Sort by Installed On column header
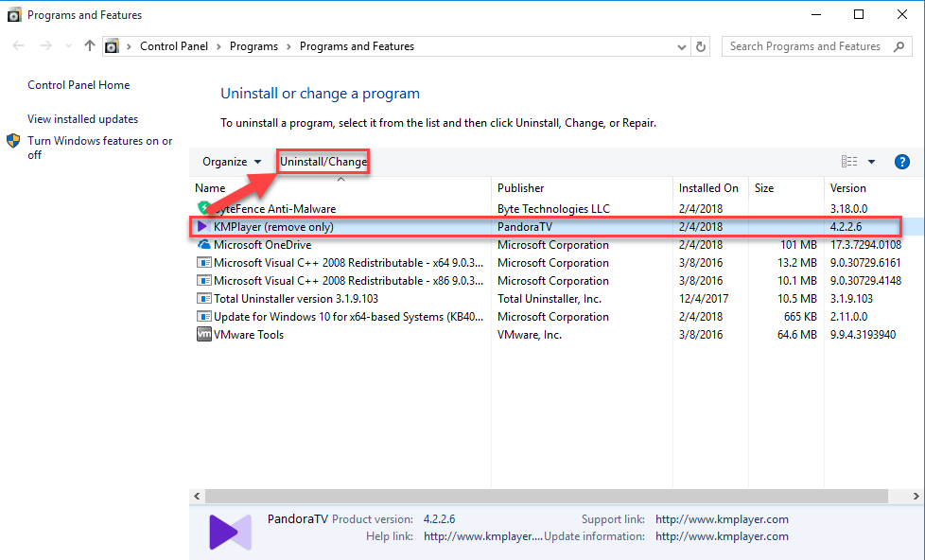Screen dimensions: 925x560 pyautogui.click(x=708, y=188)
